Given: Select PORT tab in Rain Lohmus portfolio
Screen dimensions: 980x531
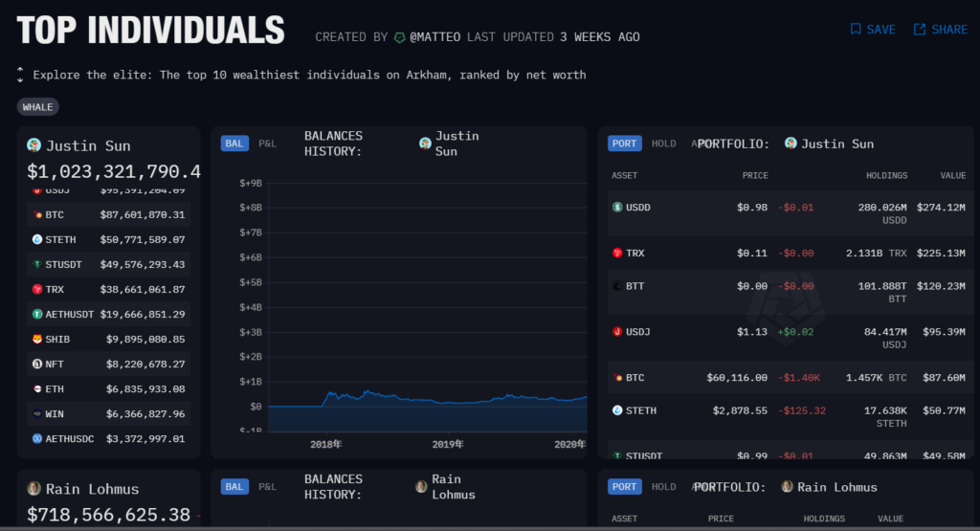Looking at the screenshot, I should point(624,487).
